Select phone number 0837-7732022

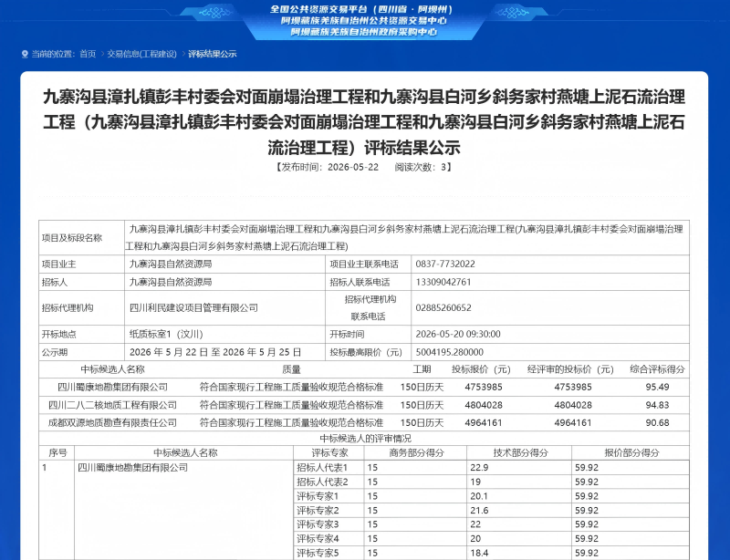[445, 264]
